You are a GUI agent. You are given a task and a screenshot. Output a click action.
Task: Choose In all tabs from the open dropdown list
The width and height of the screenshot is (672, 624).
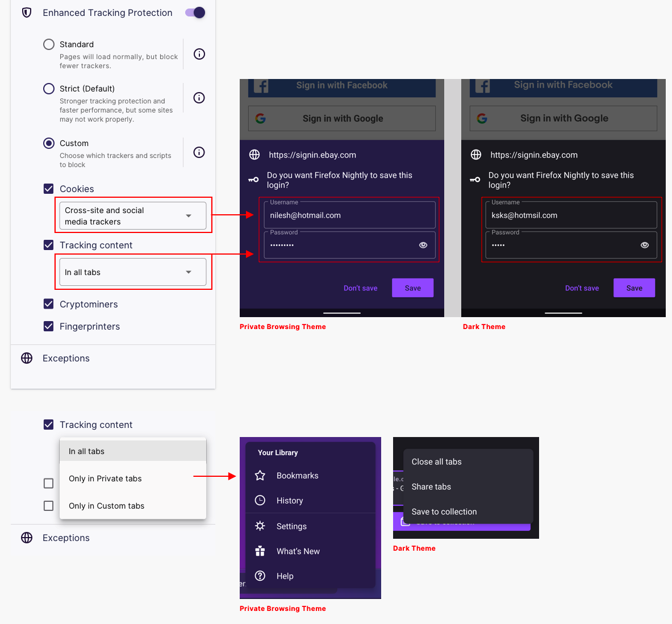click(x=133, y=451)
